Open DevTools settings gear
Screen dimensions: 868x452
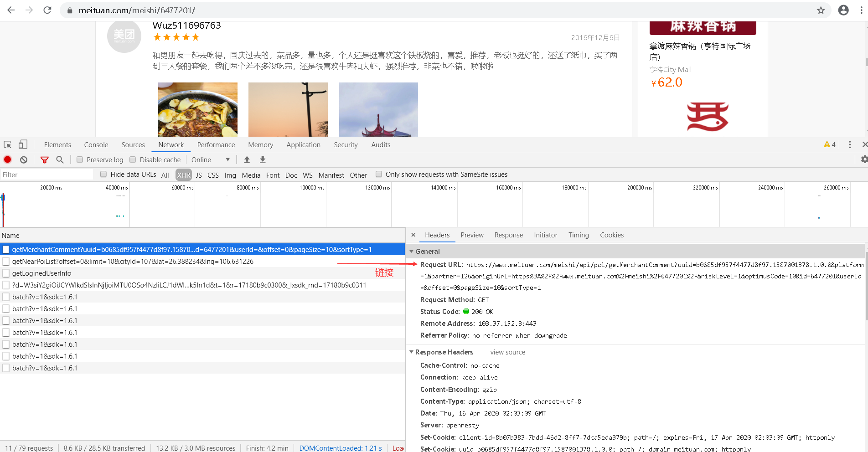[864, 159]
